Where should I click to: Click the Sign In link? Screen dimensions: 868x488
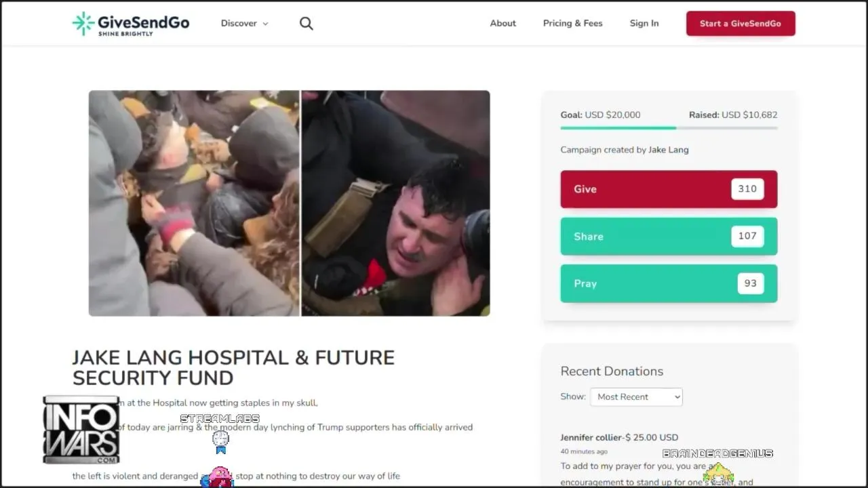tap(644, 23)
